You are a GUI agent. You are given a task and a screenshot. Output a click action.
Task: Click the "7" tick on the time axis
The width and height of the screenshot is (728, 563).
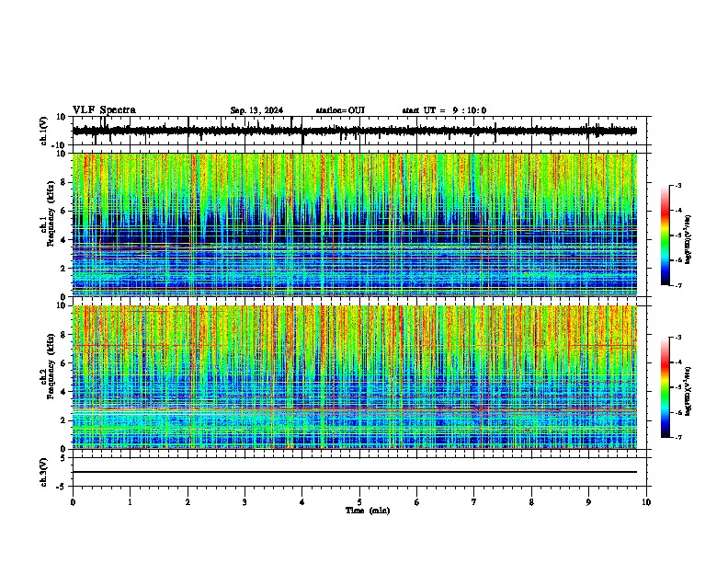(474, 502)
